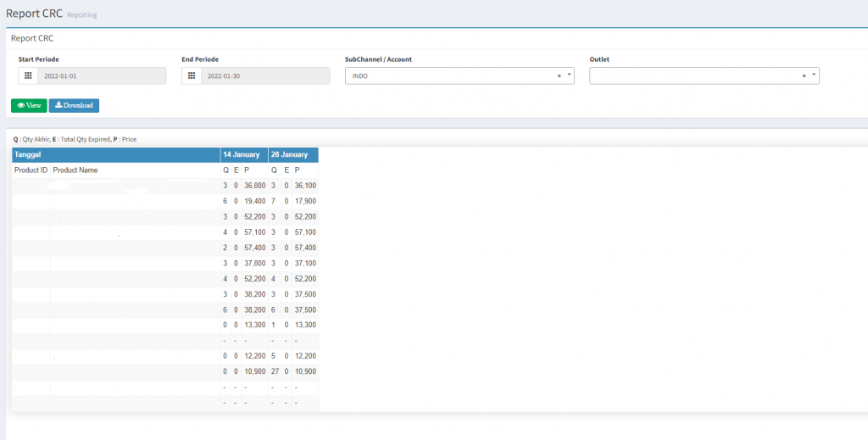868x440 pixels.
Task: Click the Q subheader under 14 January
Action: tap(225, 170)
